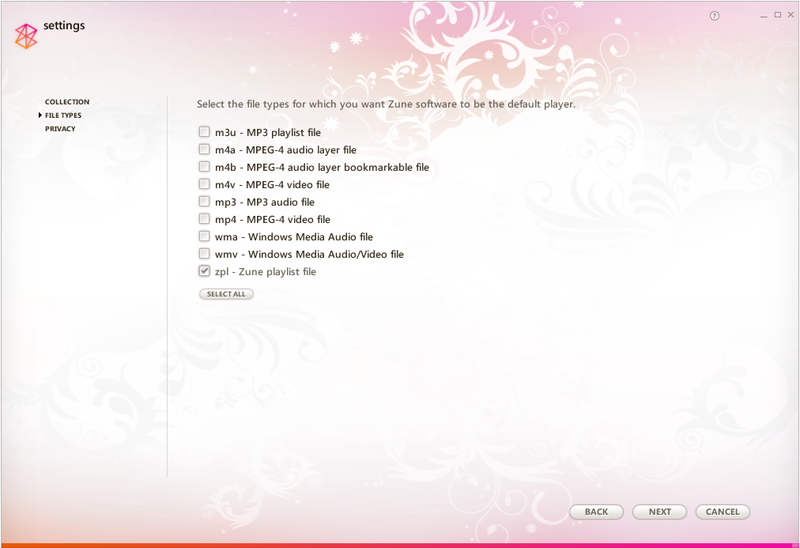Tick m4b audio layer bookmarkable file

tap(204, 166)
